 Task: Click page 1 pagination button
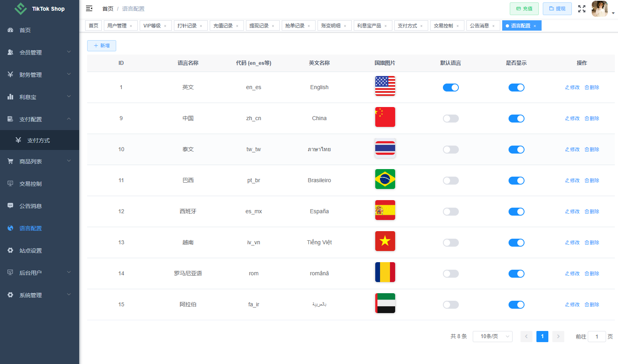tap(542, 337)
